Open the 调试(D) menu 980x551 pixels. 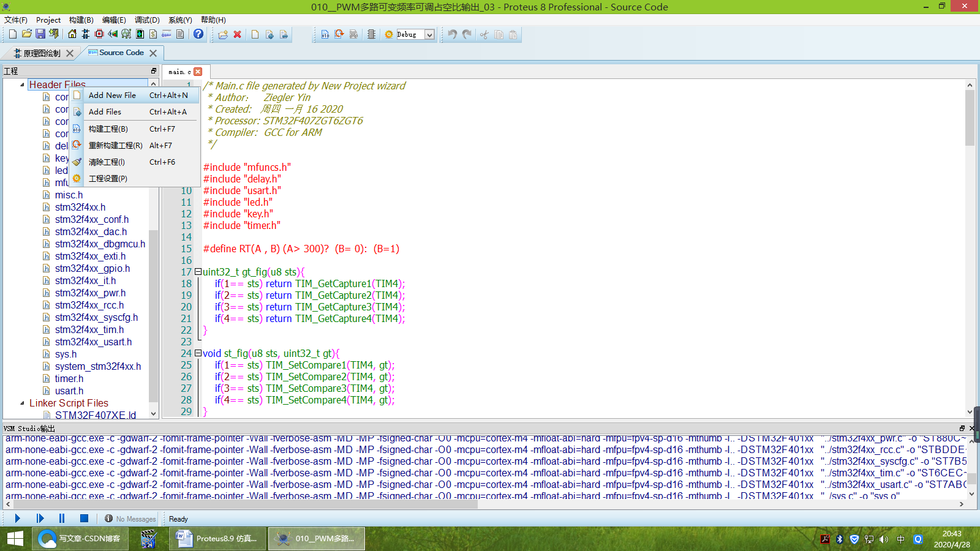(x=147, y=20)
